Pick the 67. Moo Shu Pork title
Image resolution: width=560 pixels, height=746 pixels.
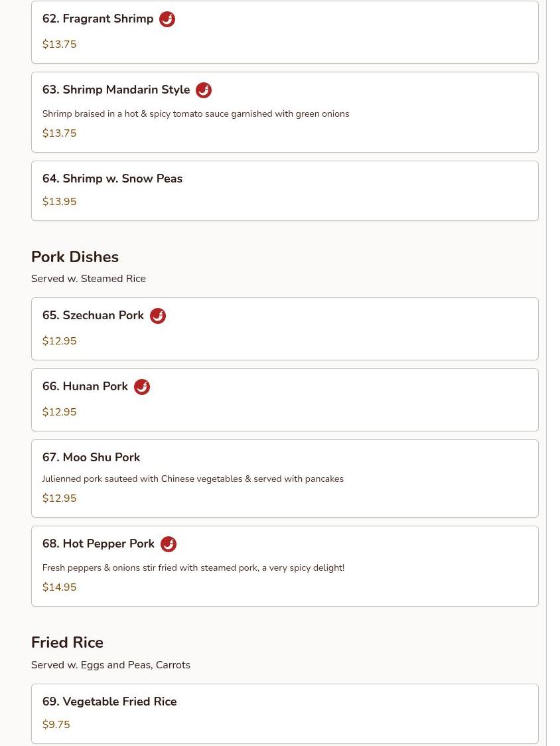91,457
